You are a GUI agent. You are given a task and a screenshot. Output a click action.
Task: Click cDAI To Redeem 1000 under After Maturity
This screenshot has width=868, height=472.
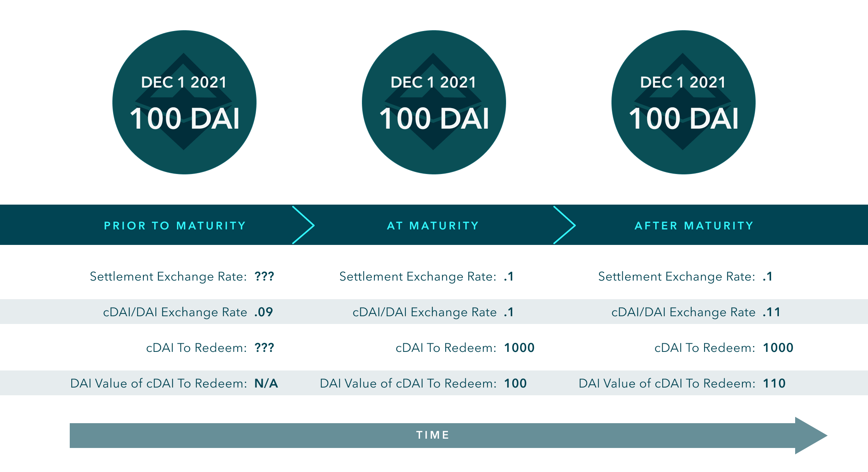(x=778, y=348)
